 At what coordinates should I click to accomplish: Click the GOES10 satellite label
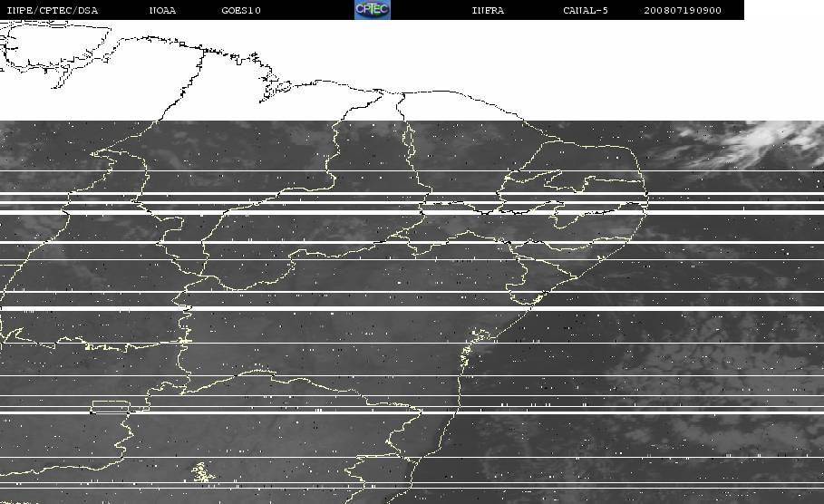[x=241, y=10]
